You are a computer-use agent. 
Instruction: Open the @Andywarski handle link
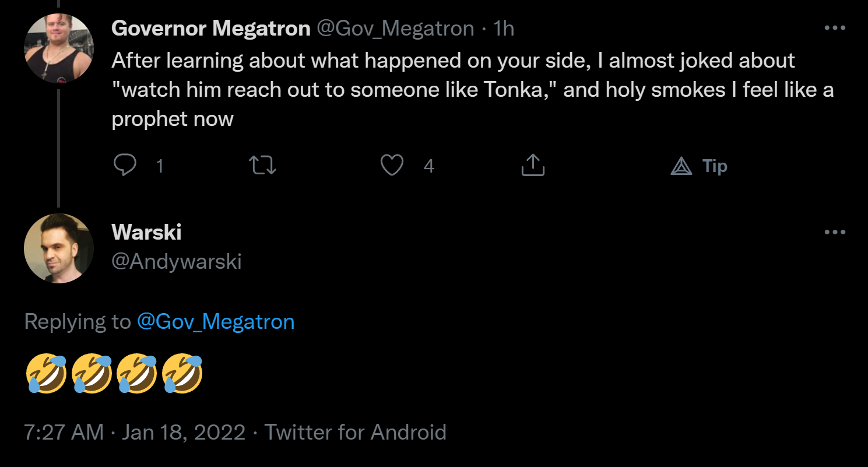coord(177,261)
